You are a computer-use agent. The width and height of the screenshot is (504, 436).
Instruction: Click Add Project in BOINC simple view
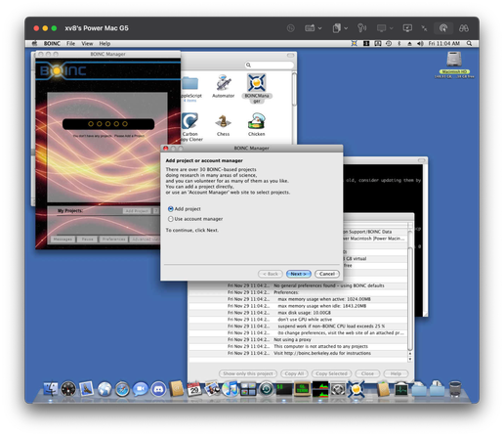137,211
